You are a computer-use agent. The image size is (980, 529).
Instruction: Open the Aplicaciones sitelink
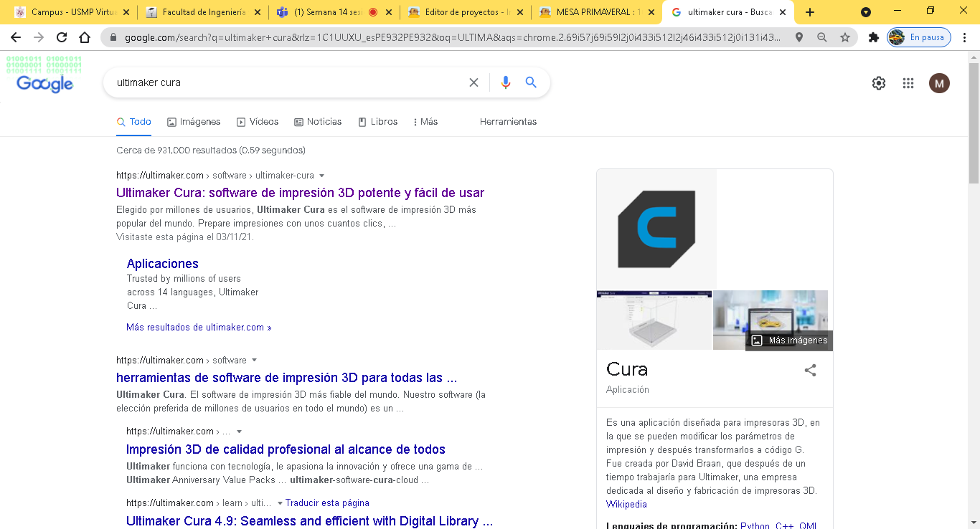pos(163,264)
